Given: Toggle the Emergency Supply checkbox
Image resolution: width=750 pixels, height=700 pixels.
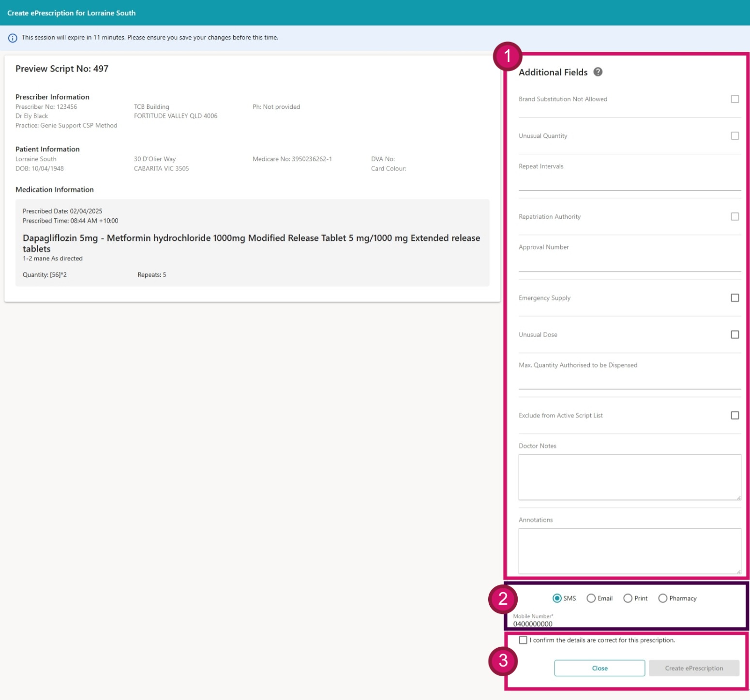Looking at the screenshot, I should 735,298.
